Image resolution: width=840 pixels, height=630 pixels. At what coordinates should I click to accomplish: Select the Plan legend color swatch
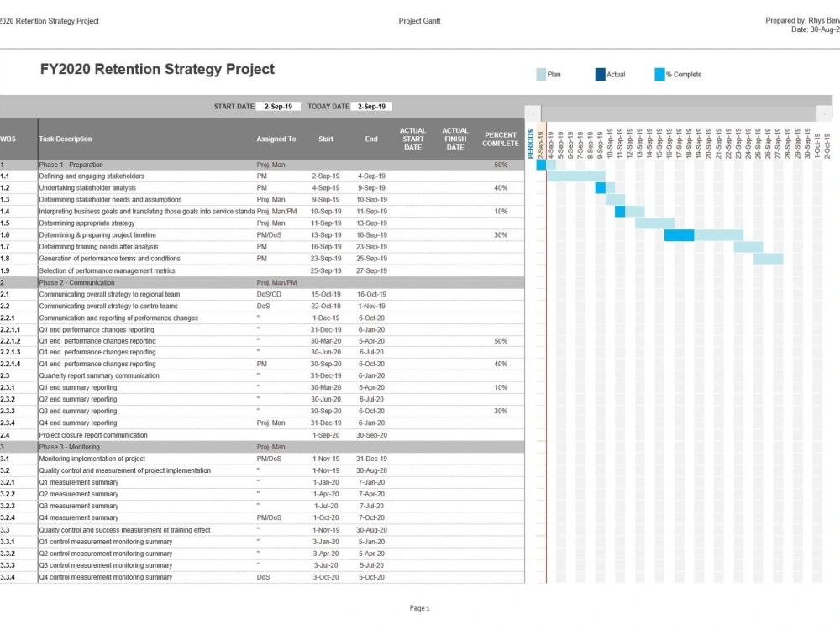[x=540, y=74]
